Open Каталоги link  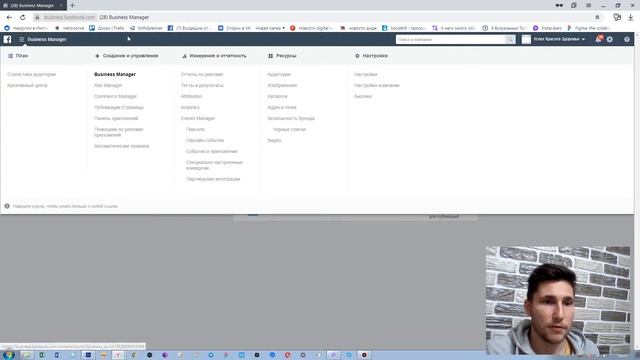pos(278,96)
